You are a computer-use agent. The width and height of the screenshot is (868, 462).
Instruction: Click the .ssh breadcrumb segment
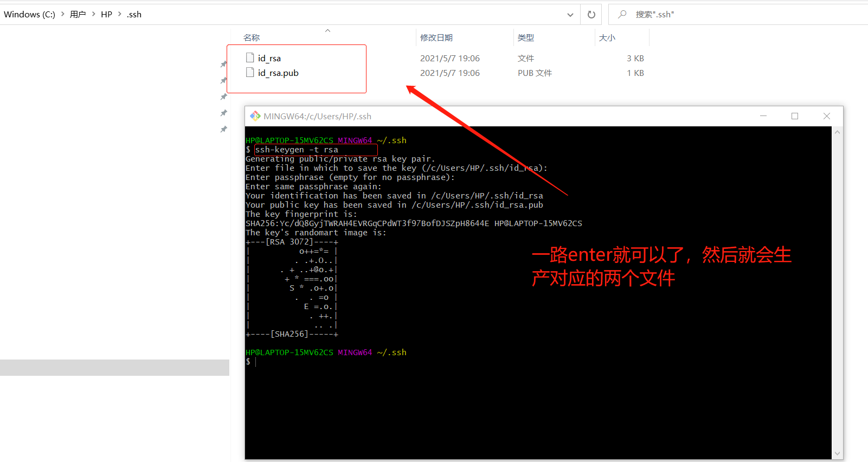[x=134, y=14]
